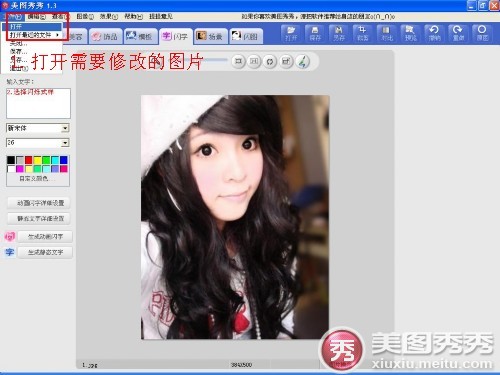Pick the gray color swatch
The image size is (500, 375).
20,160
